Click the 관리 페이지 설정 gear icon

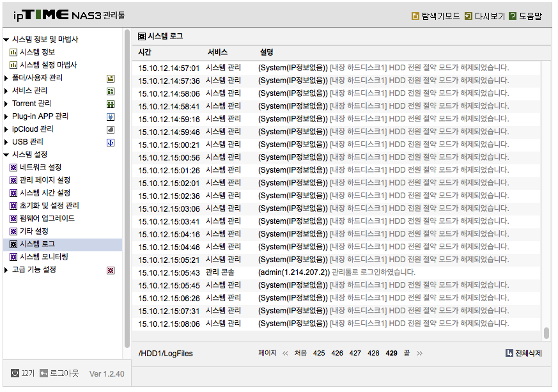13,180
